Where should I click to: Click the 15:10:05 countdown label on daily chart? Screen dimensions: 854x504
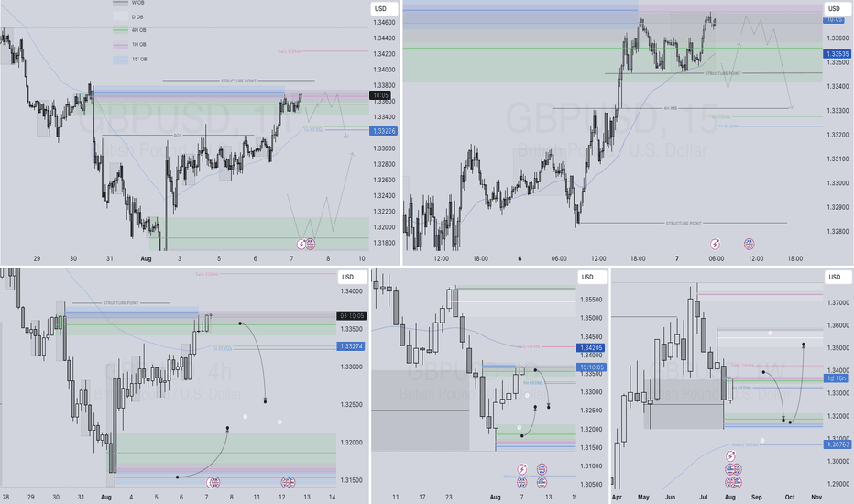click(x=591, y=367)
